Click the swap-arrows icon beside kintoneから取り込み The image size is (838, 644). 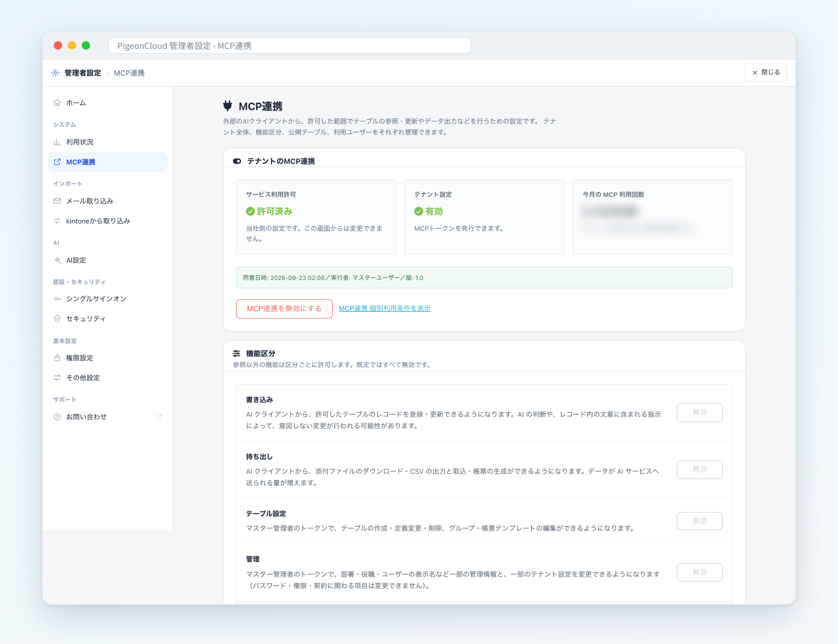57,221
